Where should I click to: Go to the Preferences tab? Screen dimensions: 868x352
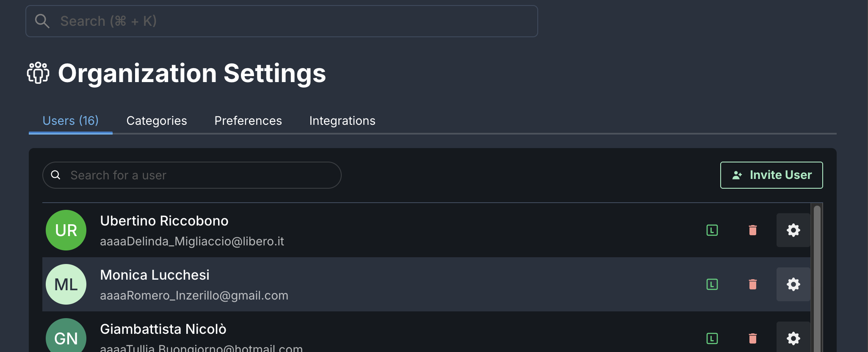tap(248, 121)
